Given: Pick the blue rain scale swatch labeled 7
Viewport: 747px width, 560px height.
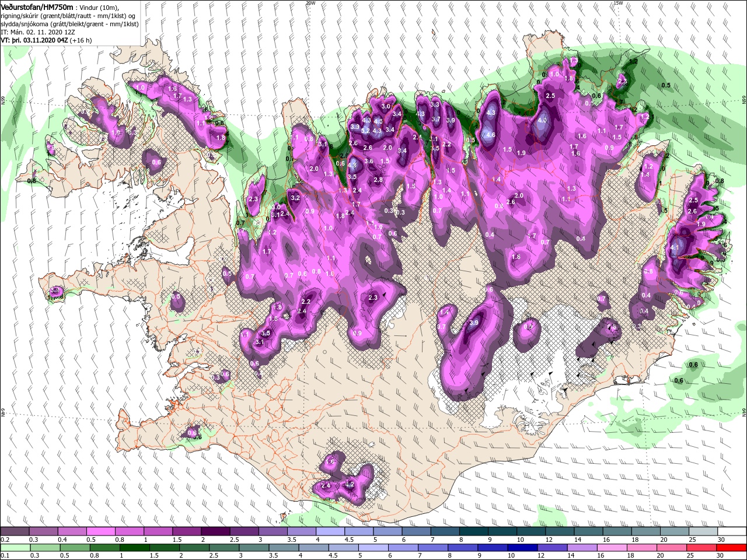Looking at the screenshot, I should (432, 547).
